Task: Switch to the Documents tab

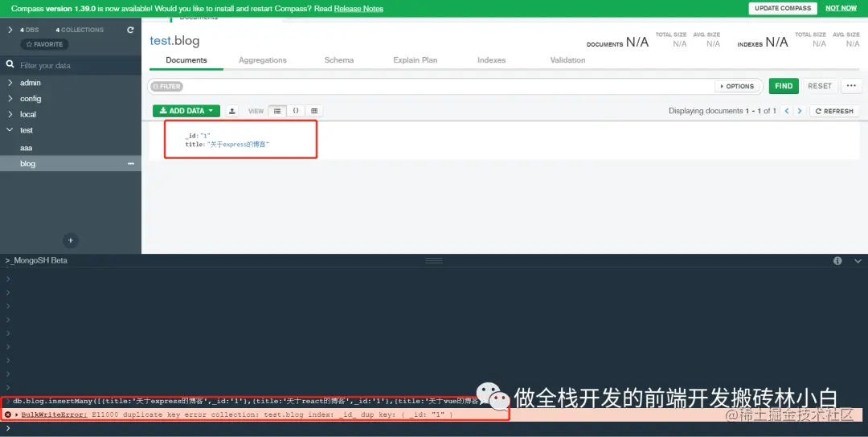Action: [x=186, y=60]
